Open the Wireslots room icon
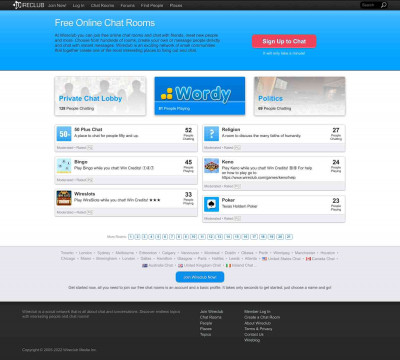This screenshot has height=360, width=400. click(64, 198)
